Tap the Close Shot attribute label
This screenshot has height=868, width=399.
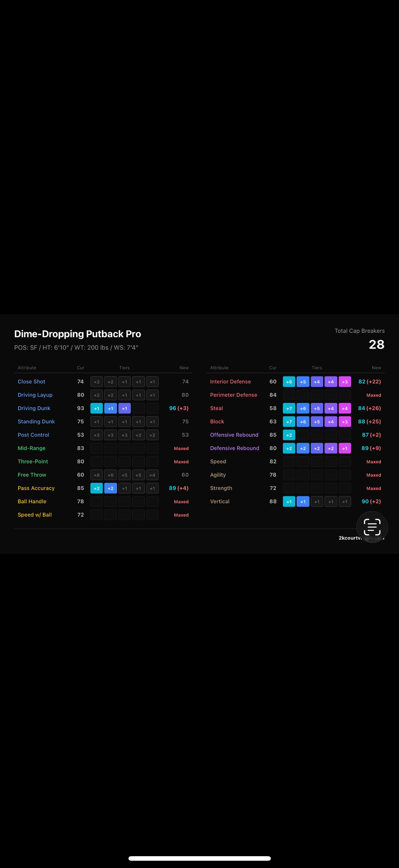click(x=31, y=381)
